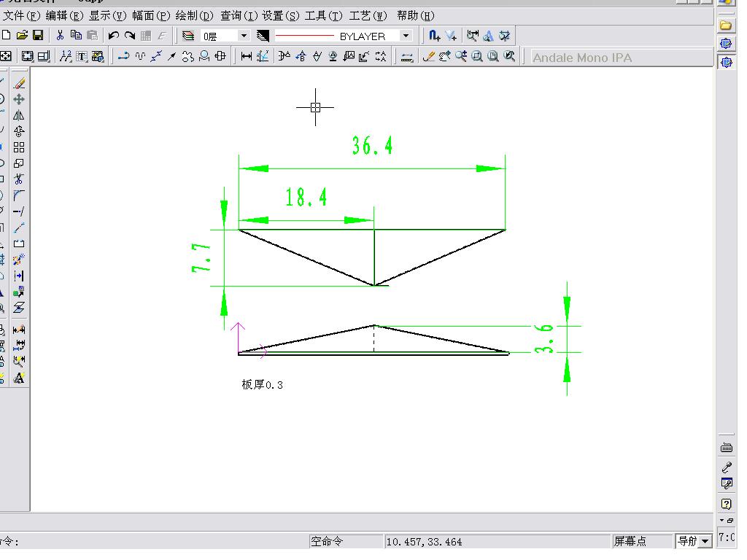Open the 文件(F) menu

click(x=21, y=16)
